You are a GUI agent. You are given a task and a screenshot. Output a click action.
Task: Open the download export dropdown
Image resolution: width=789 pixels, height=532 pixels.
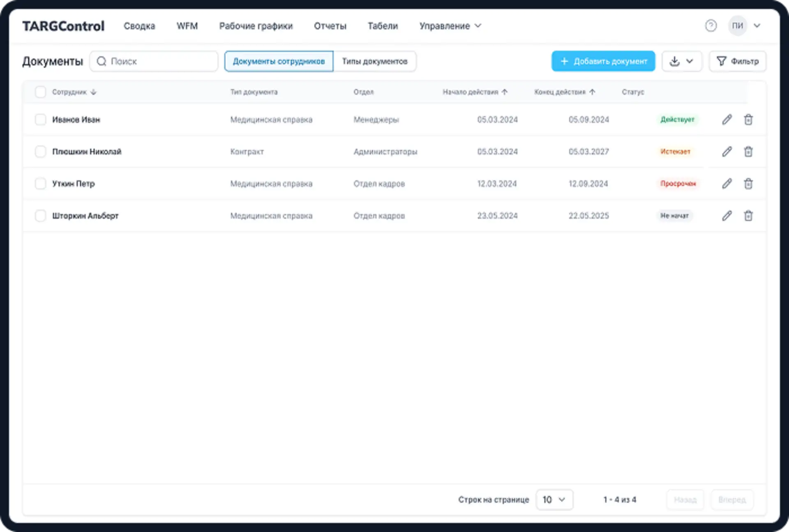(x=681, y=61)
